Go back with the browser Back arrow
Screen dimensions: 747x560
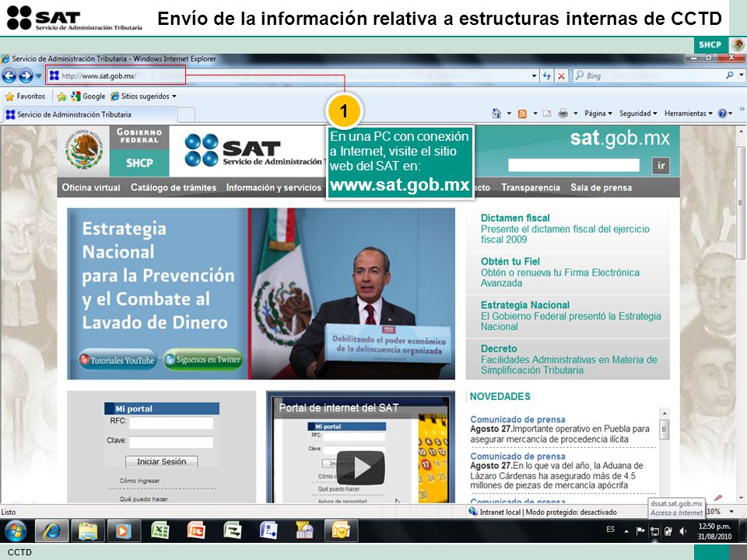(9, 75)
